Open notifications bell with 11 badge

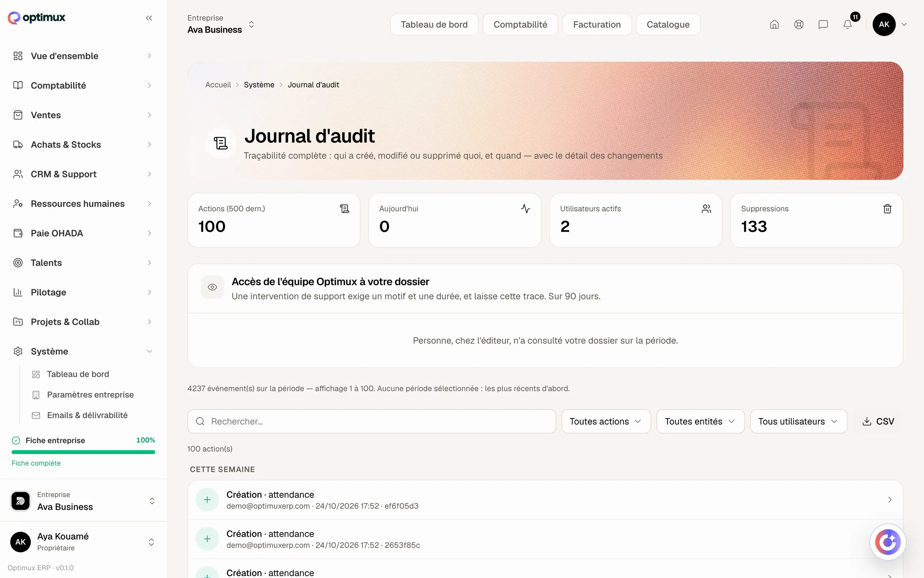[847, 25]
